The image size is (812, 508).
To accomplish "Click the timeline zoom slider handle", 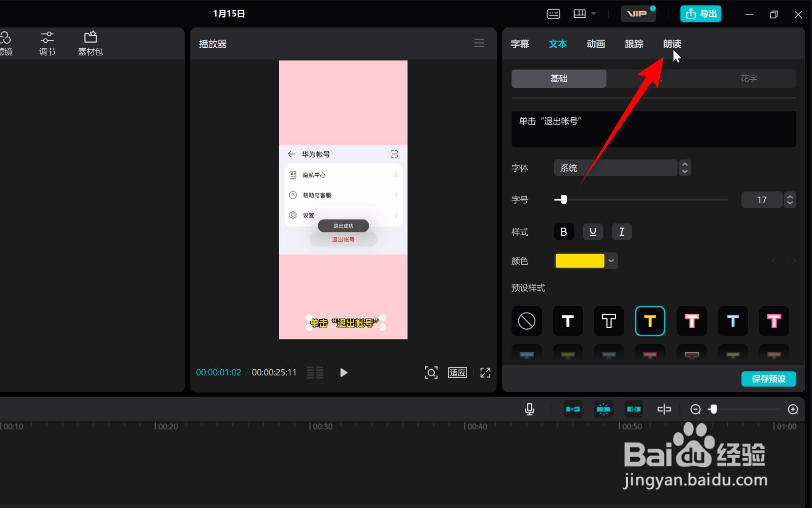I will [714, 409].
